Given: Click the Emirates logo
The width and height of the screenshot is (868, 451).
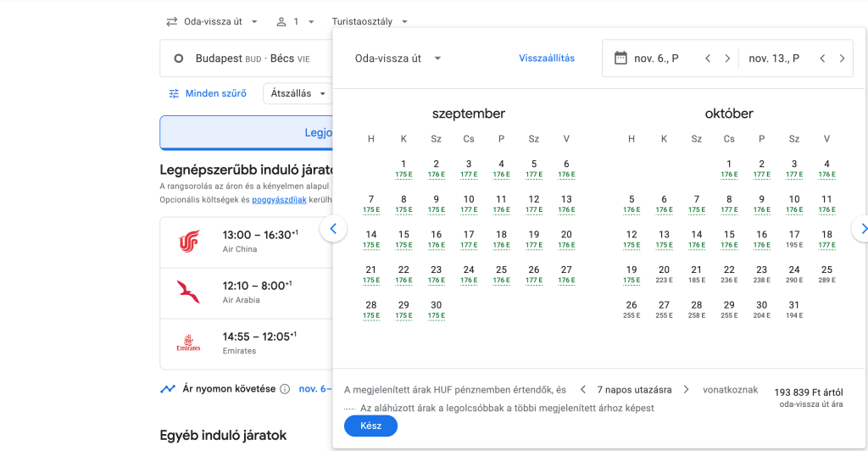Looking at the screenshot, I should point(188,342).
